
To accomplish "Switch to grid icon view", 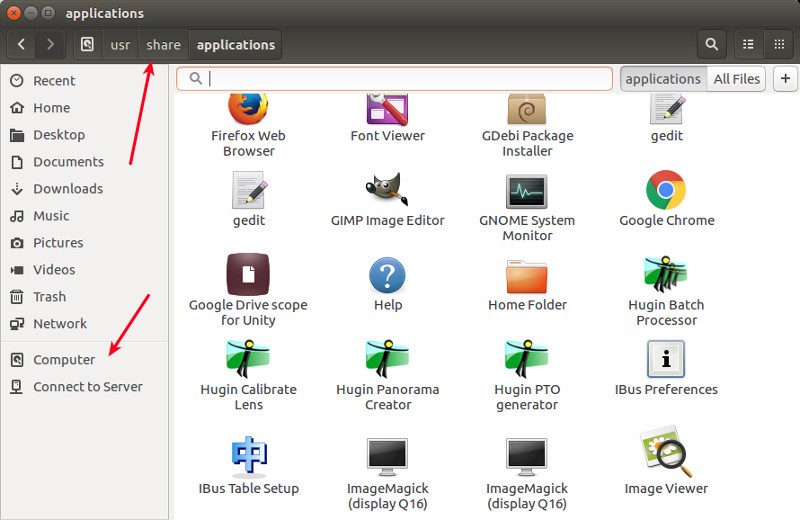I will tap(779, 44).
